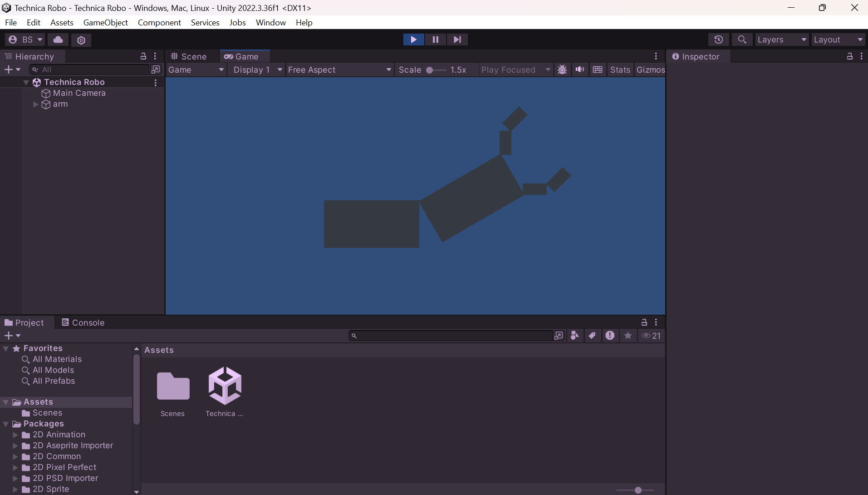Toggle hidden packages visibility showing 21

[651, 336]
